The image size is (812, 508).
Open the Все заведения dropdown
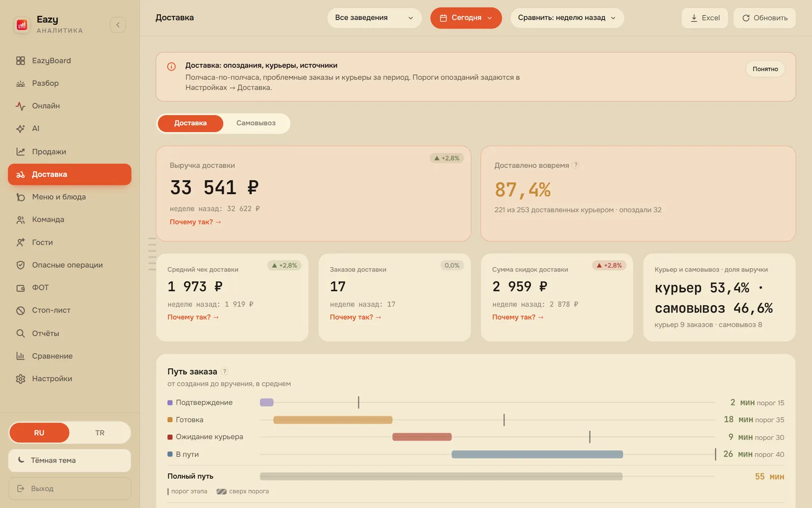click(374, 18)
